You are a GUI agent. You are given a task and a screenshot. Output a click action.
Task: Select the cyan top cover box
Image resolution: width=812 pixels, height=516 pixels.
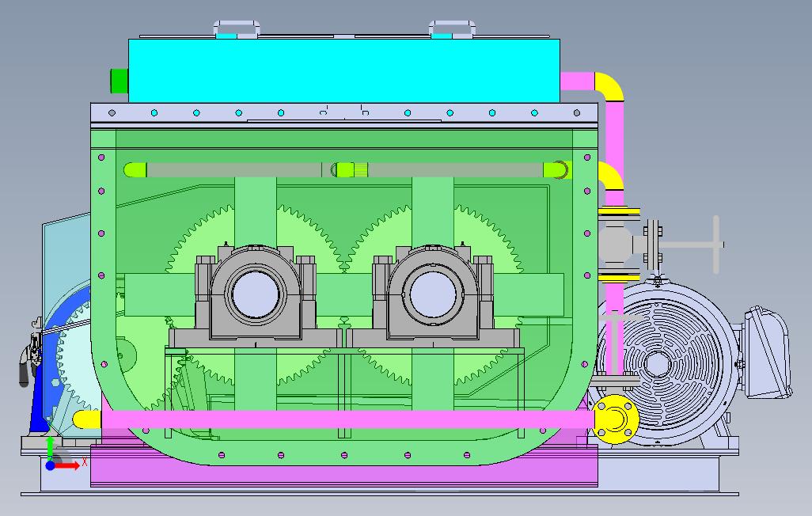coord(343,70)
